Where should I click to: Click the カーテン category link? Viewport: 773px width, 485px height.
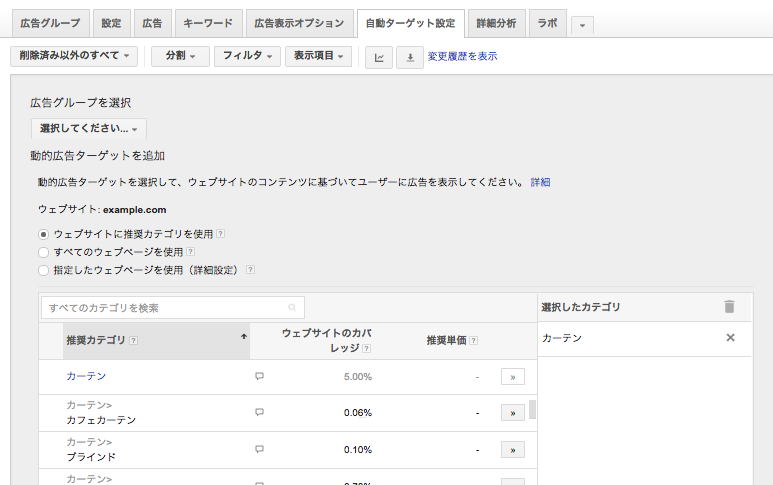point(86,376)
